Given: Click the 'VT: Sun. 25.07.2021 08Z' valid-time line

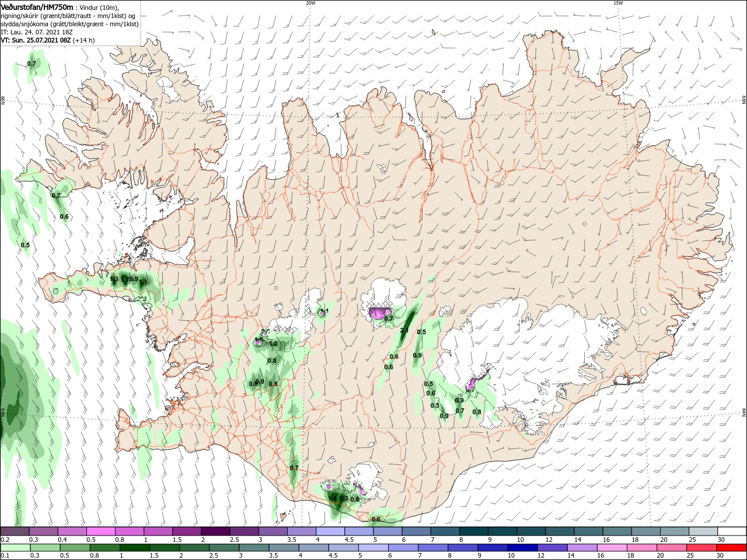Looking at the screenshot, I should (x=36, y=40).
